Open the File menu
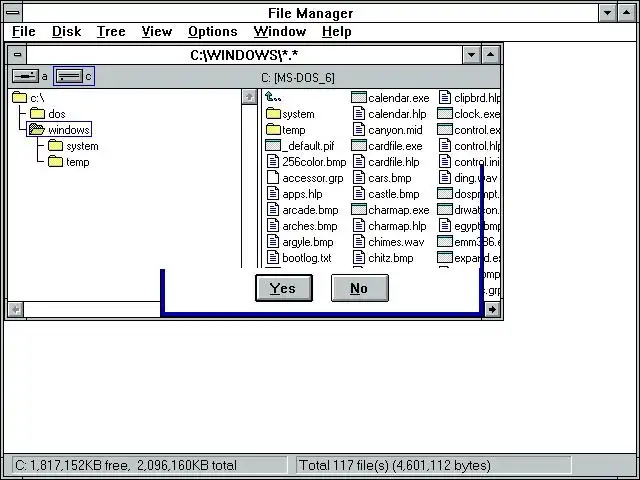Viewport: 640px width, 480px height. pos(24,31)
